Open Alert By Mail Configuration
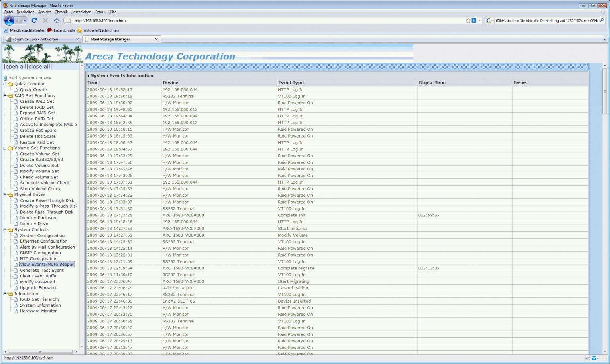The image size is (610, 364). 47,247
